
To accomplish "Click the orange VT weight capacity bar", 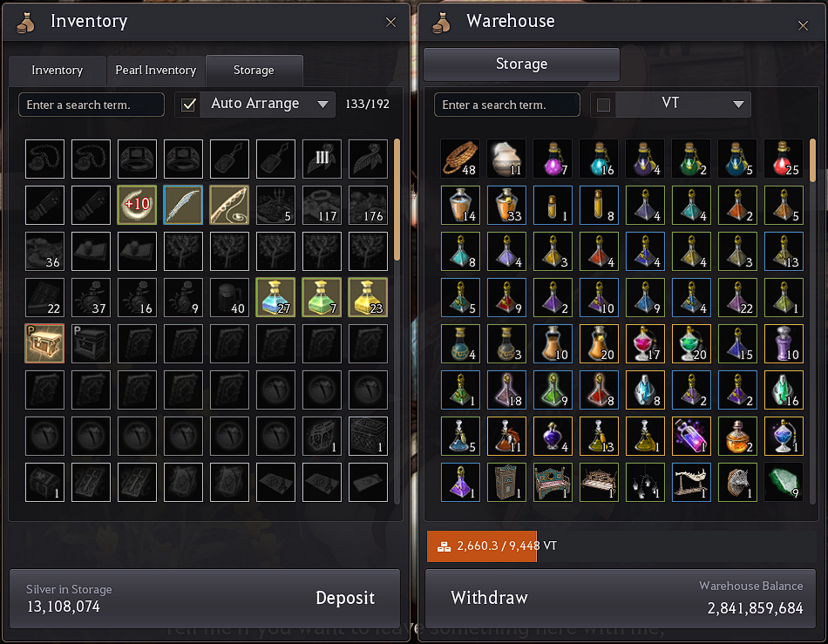I will (x=482, y=546).
